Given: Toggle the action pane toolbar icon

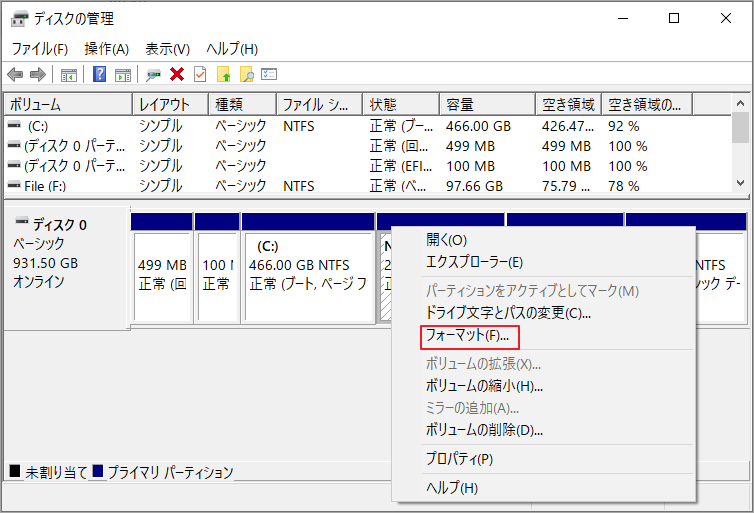Looking at the screenshot, I should click(123, 75).
